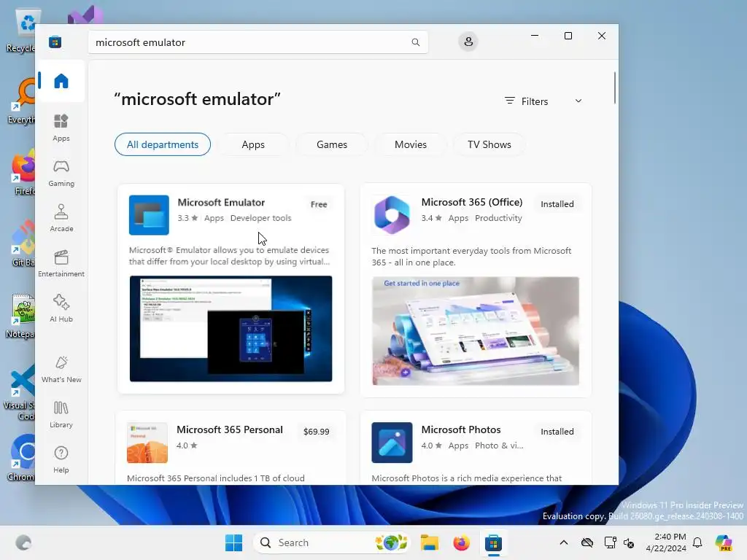
Task: Open the Microsoft Emulator title link
Action: [x=221, y=203]
